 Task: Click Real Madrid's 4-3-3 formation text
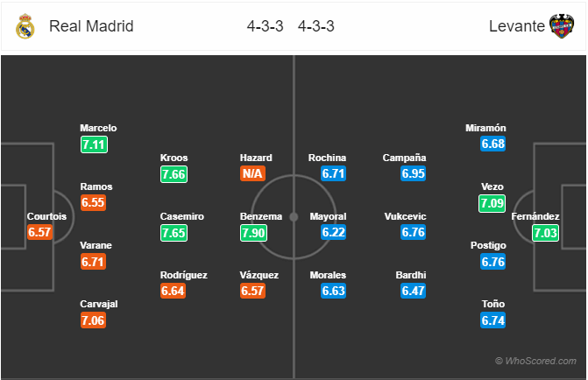pyautogui.click(x=266, y=26)
